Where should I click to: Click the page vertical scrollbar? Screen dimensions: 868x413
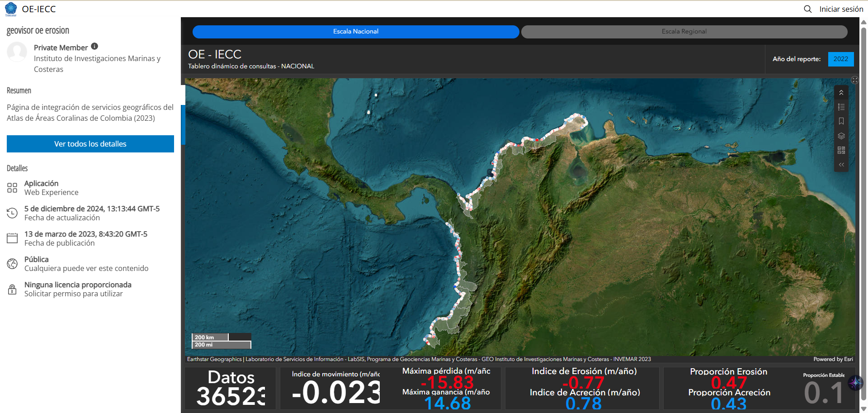pyautogui.click(x=863, y=213)
